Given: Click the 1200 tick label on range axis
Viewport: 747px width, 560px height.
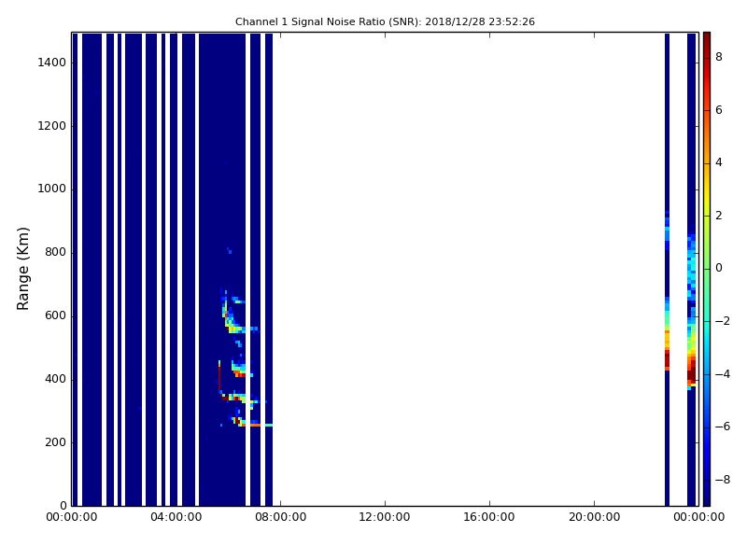Looking at the screenshot, I should (51, 126).
